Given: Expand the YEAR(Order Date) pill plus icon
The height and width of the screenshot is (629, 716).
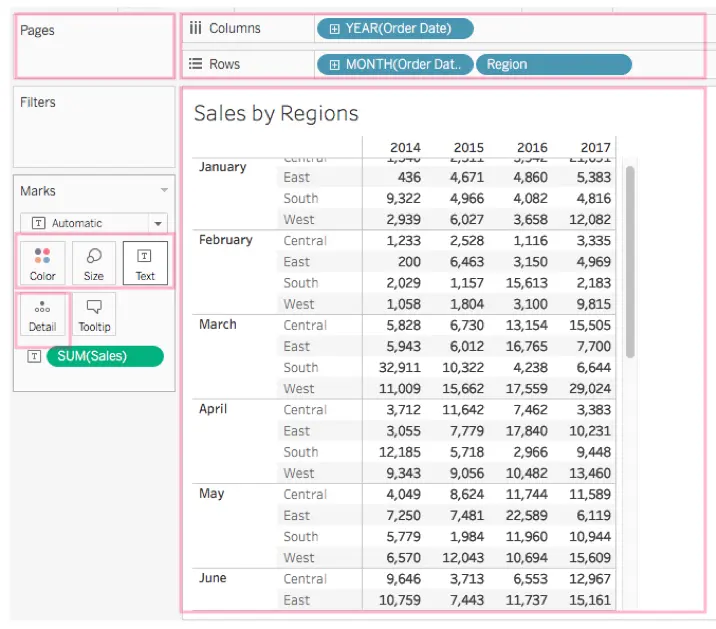Looking at the screenshot, I should point(334,29).
